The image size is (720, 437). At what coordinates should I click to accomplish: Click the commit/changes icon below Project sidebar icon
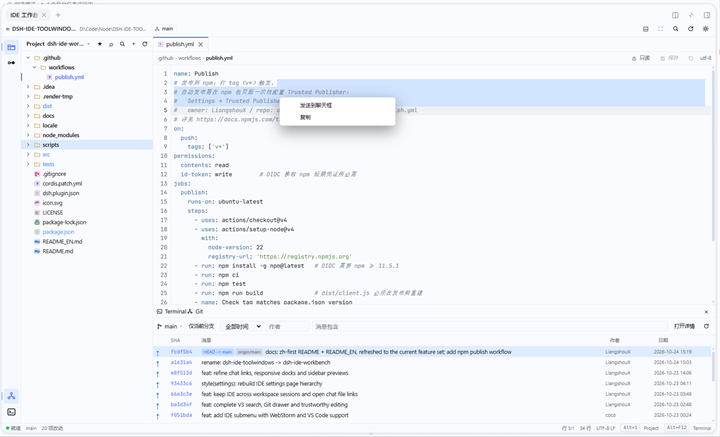[x=11, y=62]
